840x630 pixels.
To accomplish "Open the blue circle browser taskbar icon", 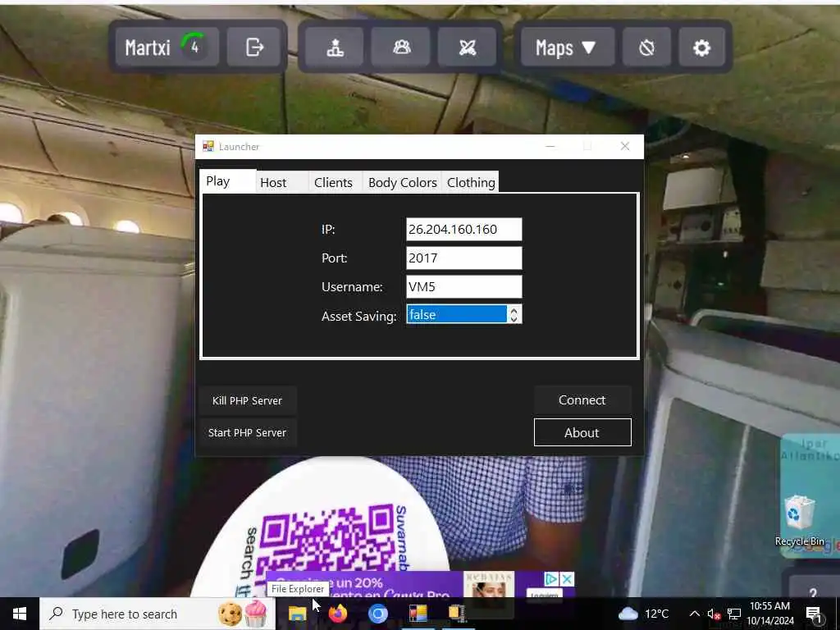I will tap(377, 614).
